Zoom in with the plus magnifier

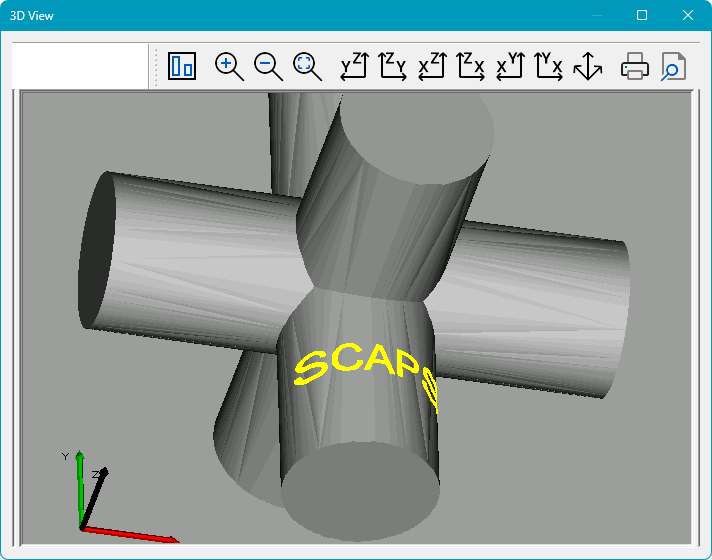229,67
